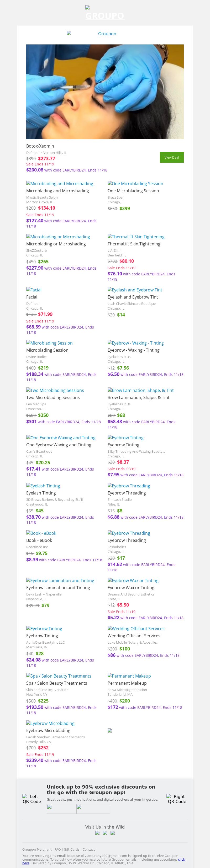210x868 pixels.
Task: Select the ThermaLift Skin Tightening deal title
Action: [x=134, y=244]
